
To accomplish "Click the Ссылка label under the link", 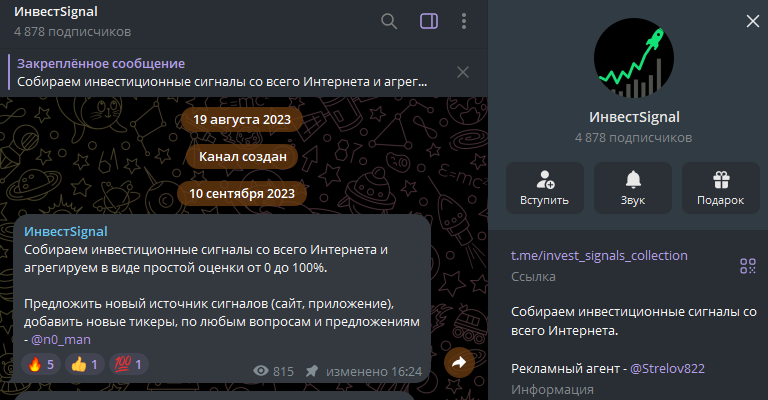I will point(533,277).
